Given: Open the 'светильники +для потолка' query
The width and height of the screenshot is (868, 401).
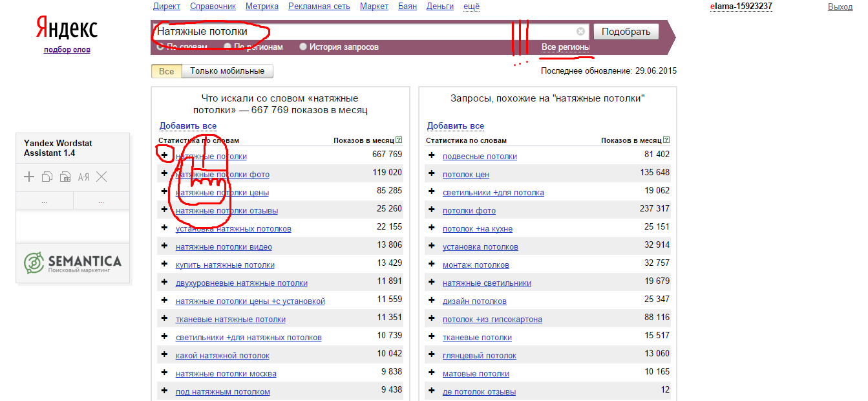Looking at the screenshot, I should click(x=493, y=193).
